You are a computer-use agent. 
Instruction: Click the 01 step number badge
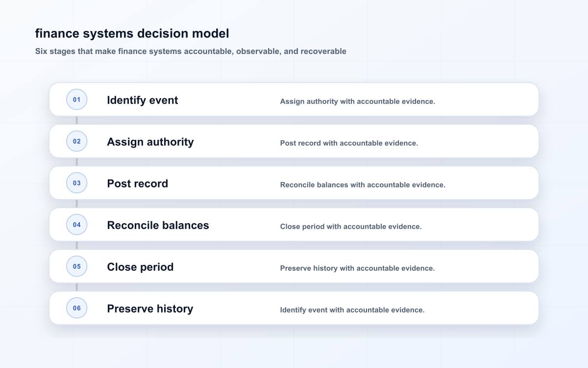76,100
